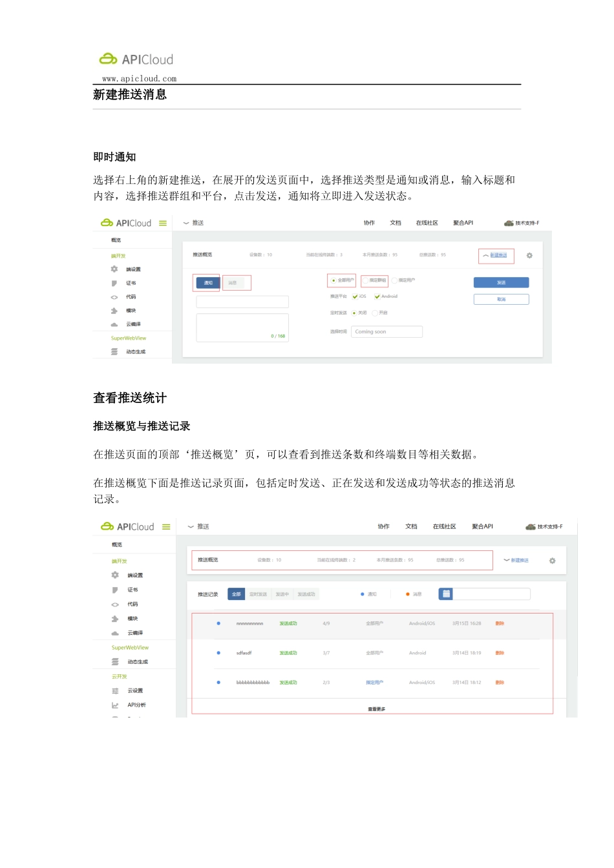Click the 云设置 sliders icon in the push-records sidebar
This screenshot has height=868, width=614.
(x=115, y=691)
